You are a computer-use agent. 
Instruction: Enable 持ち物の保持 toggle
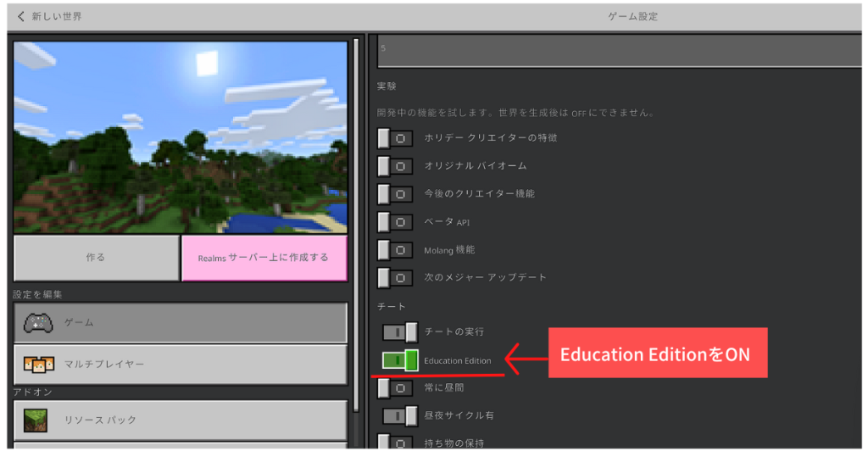point(395,442)
